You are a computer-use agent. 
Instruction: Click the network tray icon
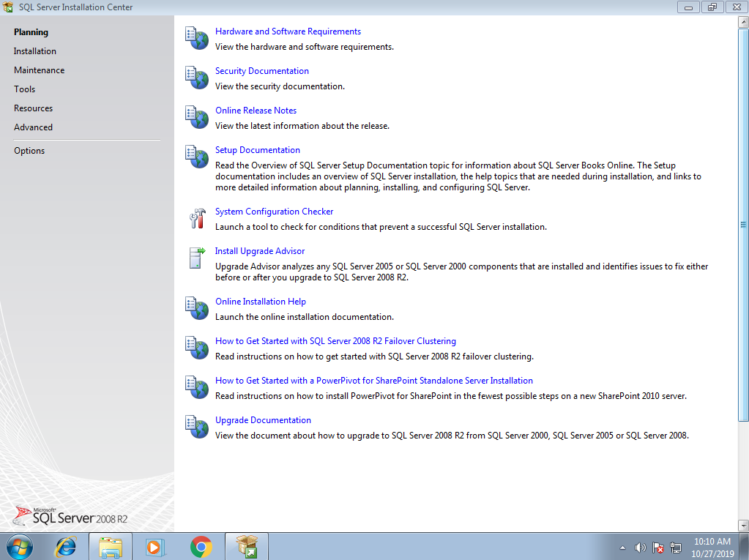point(676,548)
